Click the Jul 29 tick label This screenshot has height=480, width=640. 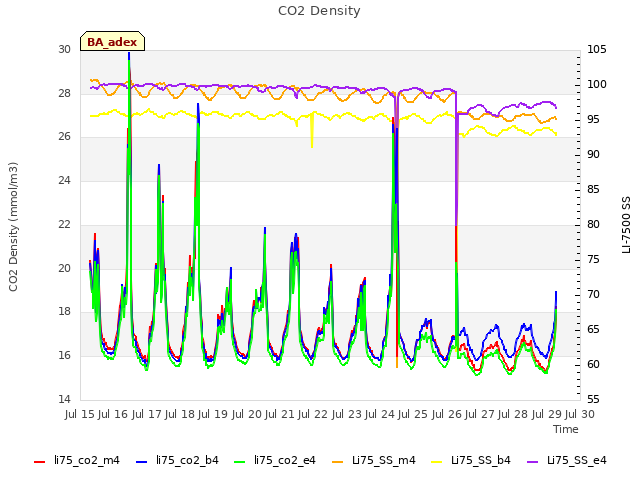pyautogui.click(x=547, y=414)
